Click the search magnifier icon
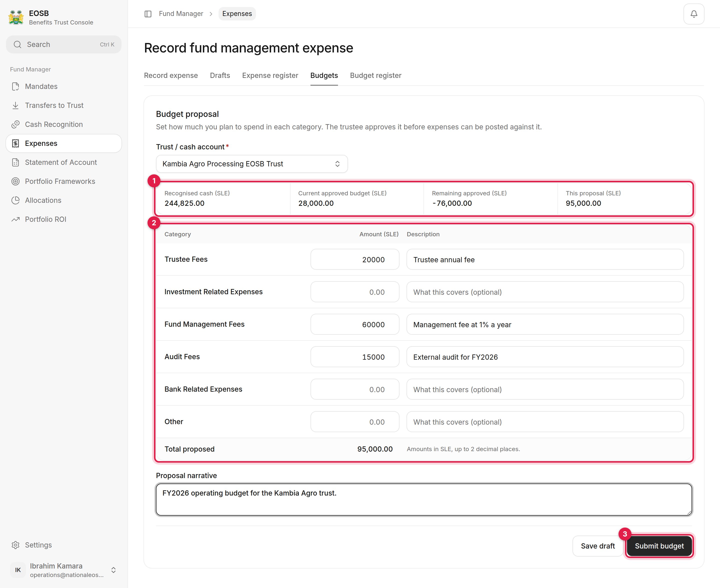Viewport: 720px width, 588px height. [x=17, y=44]
